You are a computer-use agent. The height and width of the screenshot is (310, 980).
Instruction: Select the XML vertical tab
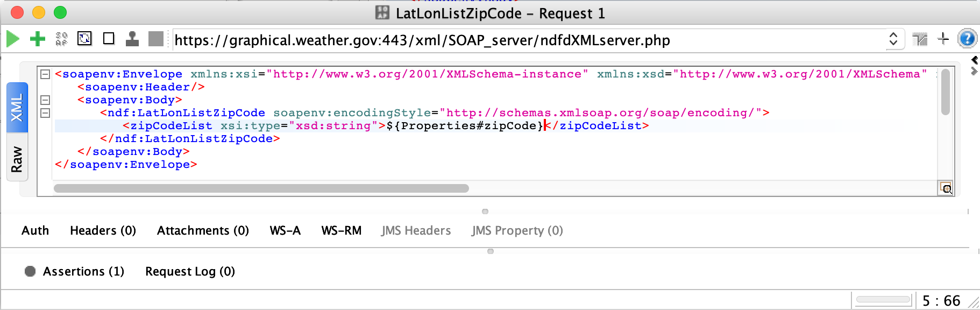coord(17,108)
